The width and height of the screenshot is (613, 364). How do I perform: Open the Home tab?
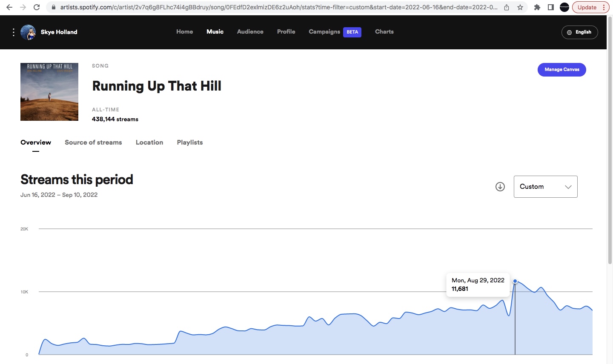tap(185, 31)
